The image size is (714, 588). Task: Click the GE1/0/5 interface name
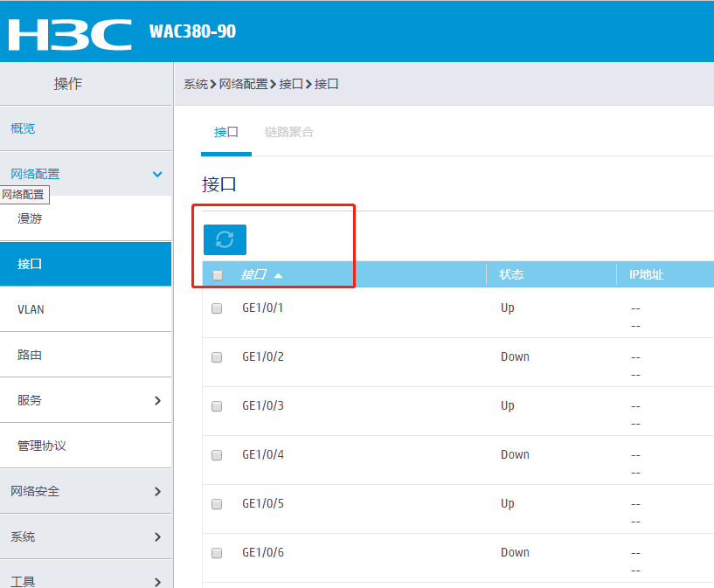coord(263,503)
